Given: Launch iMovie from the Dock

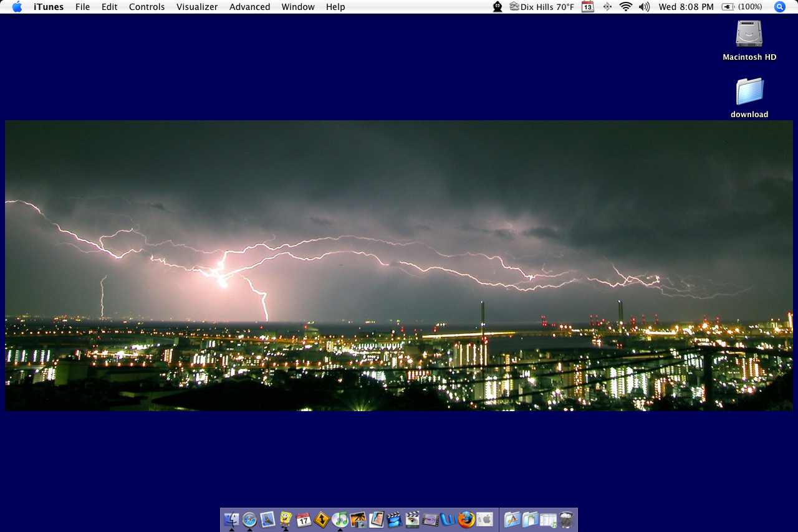Looking at the screenshot, I should [x=395, y=519].
